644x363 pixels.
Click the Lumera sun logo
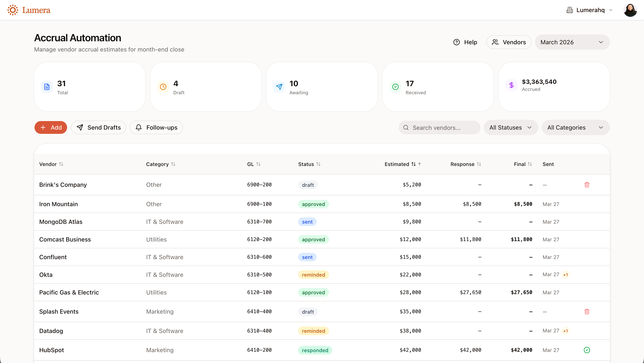click(x=13, y=10)
